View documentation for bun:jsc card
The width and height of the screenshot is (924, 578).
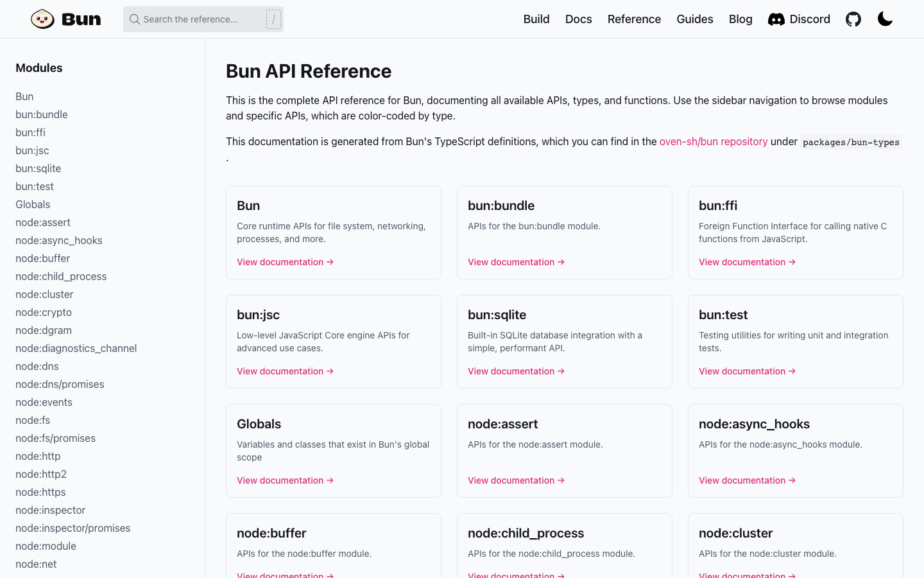point(286,371)
